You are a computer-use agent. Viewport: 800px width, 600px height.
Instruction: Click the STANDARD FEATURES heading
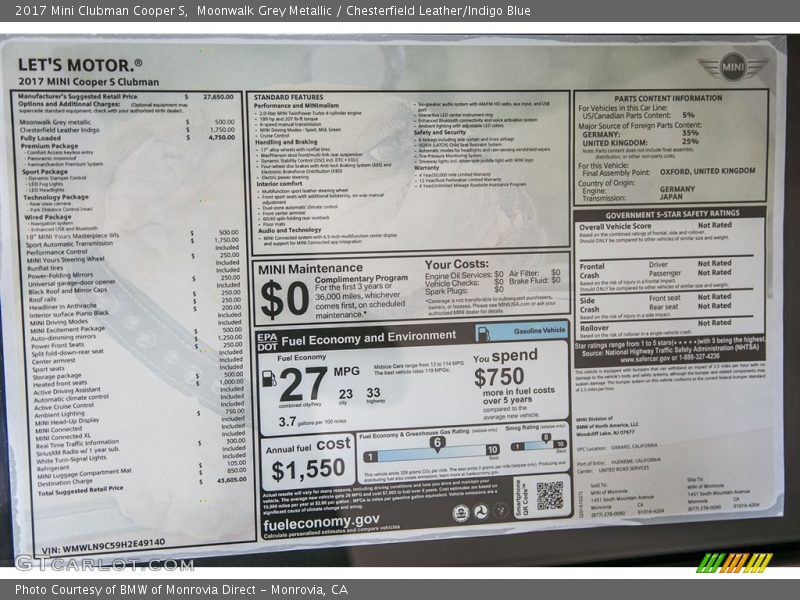(x=289, y=97)
